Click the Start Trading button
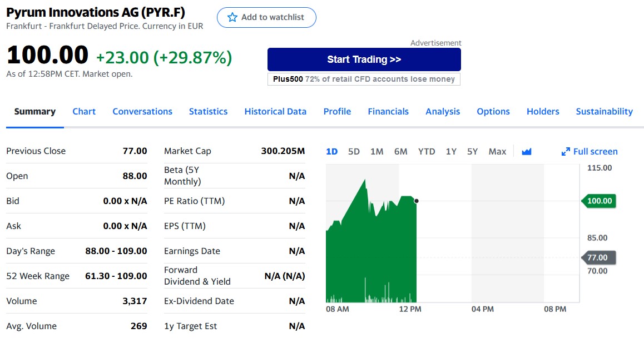The width and height of the screenshot is (644, 353). [364, 59]
